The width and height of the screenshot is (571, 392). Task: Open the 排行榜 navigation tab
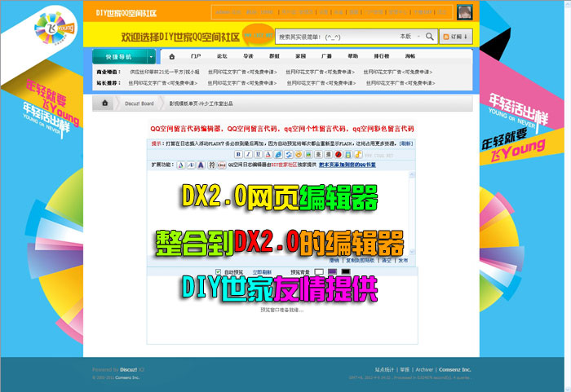click(382, 56)
